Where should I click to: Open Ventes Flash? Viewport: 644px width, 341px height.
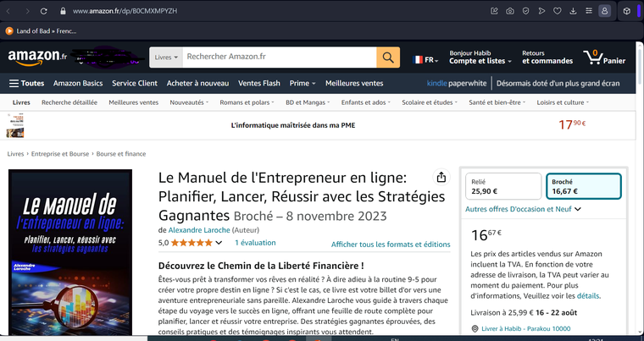(x=259, y=83)
